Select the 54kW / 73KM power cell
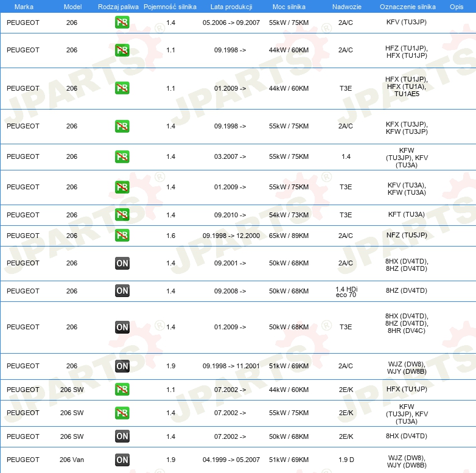476x473 pixels. point(289,215)
